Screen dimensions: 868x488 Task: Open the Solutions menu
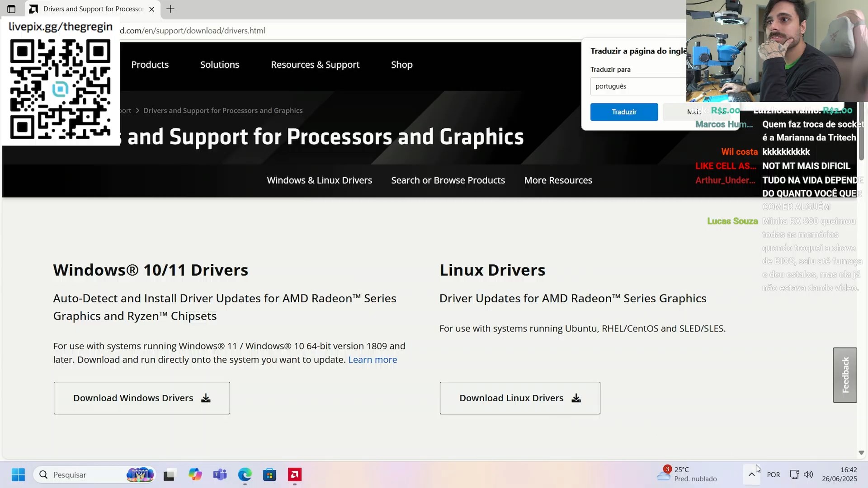[220, 65]
